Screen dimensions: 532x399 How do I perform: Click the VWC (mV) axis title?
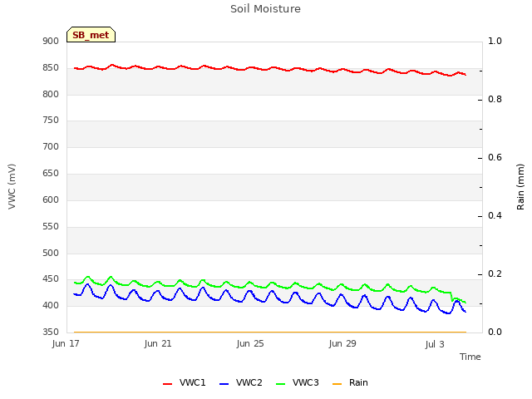click(x=12, y=186)
